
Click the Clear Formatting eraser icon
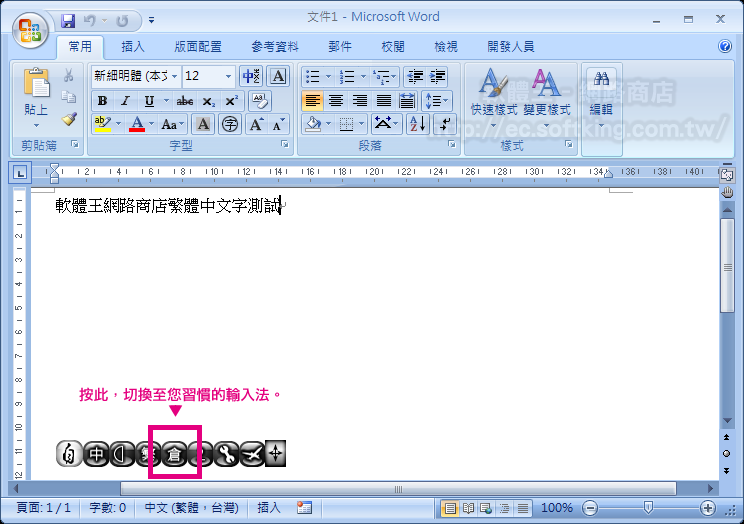tap(260, 100)
